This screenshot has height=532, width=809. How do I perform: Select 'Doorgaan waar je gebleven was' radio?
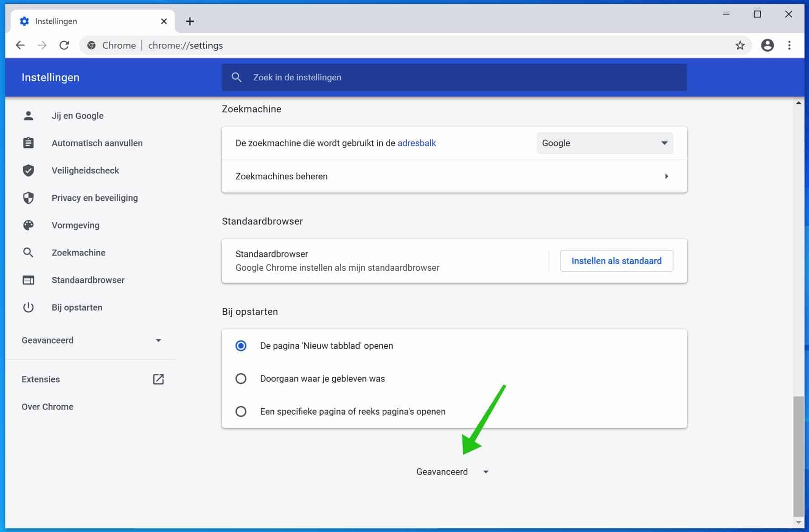(241, 379)
